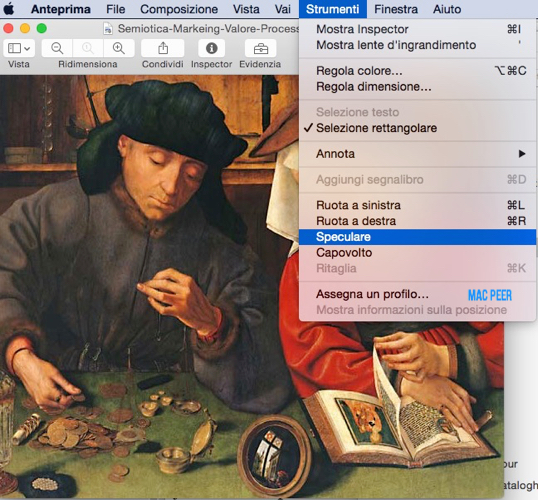Open the Vista sidebar view dropdown
This screenshot has width=538, height=500.
tap(19, 48)
